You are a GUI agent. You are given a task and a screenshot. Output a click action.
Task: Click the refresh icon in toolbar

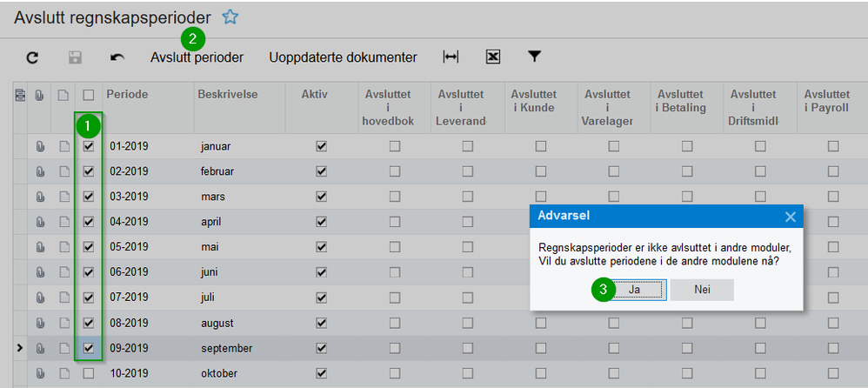click(x=32, y=57)
